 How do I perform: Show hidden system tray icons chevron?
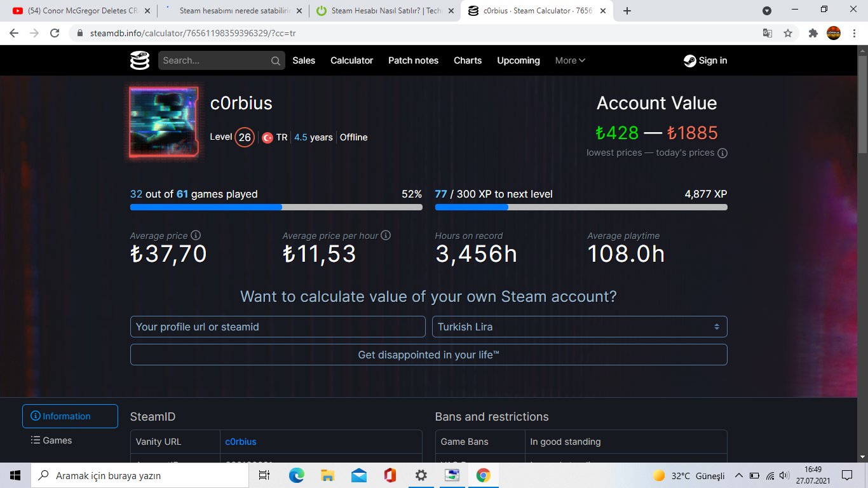tap(739, 475)
